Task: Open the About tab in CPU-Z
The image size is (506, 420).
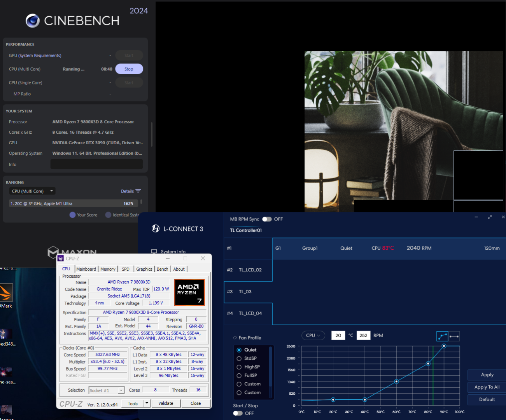Action: coord(179,269)
